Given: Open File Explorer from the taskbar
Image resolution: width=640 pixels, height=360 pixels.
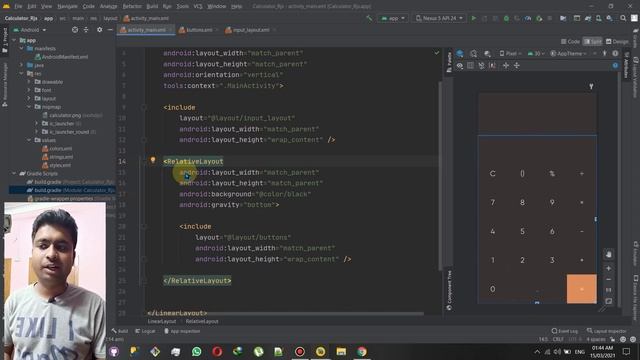Looking at the screenshot, I should tap(341, 351).
